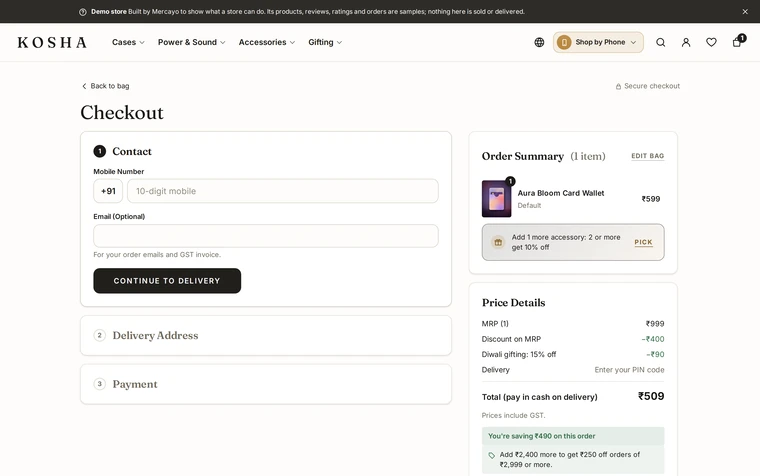Viewport: 760px width, 476px height.
Task: Click the Discount on MRP line
Action: [573, 339]
